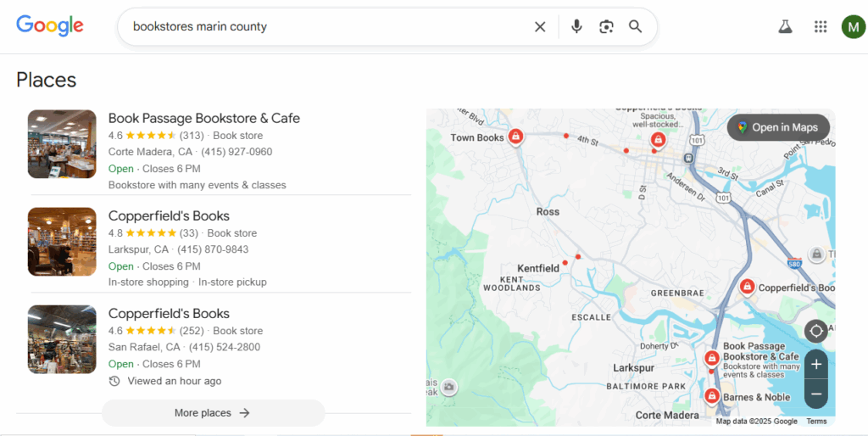
Task: Click the Open in Maps button
Action: [x=777, y=127]
